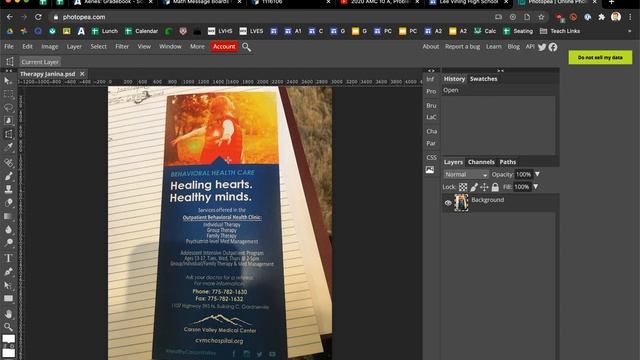Select the Path Select tool

tap(8, 285)
